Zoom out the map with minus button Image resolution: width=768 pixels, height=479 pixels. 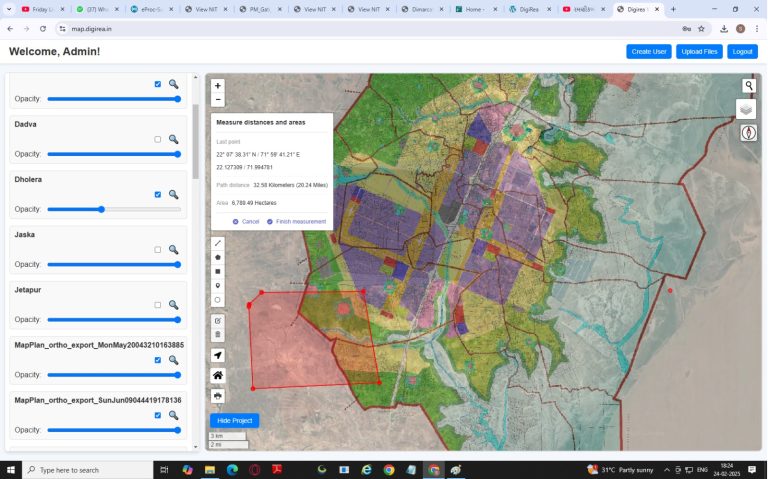click(218, 100)
